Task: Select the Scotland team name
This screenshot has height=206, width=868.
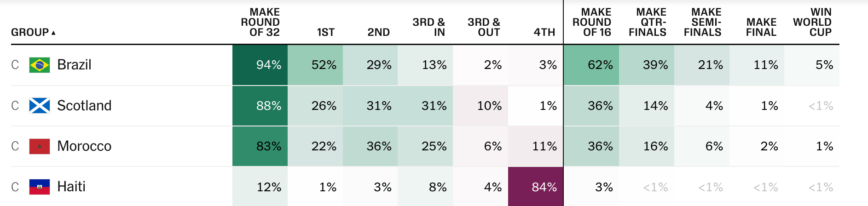Action: pos(84,105)
